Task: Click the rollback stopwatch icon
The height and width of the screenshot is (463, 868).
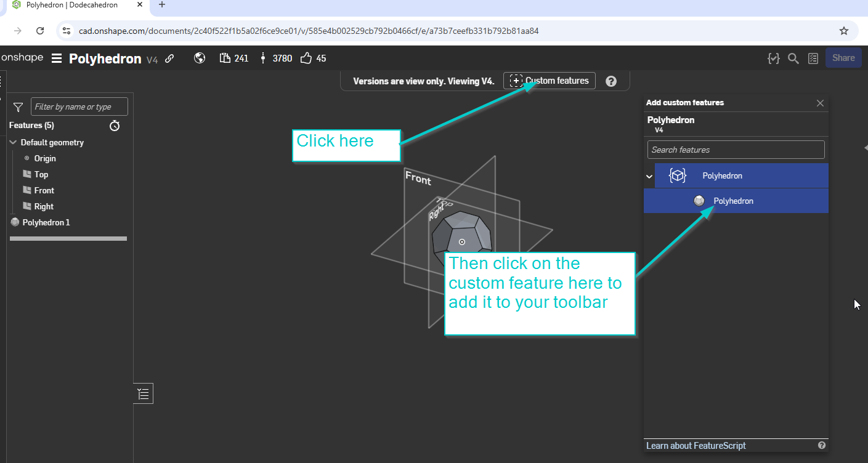Action: 115,126
